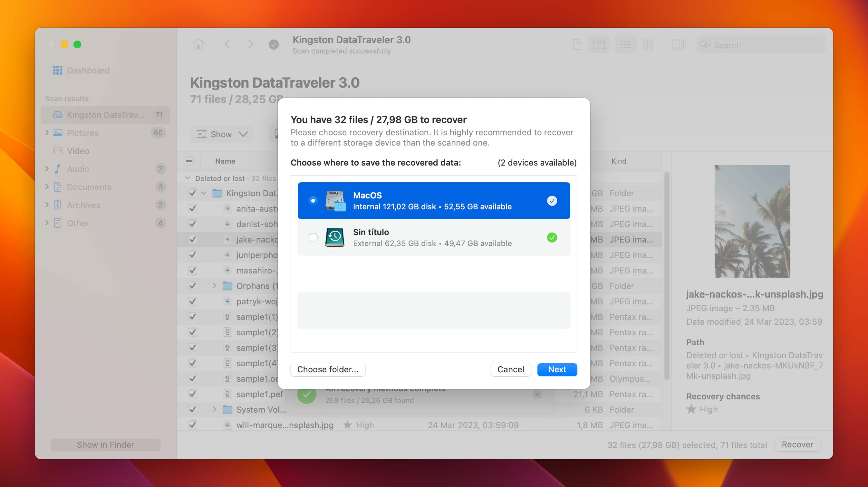Open Pictures category in sidebar

coord(82,133)
